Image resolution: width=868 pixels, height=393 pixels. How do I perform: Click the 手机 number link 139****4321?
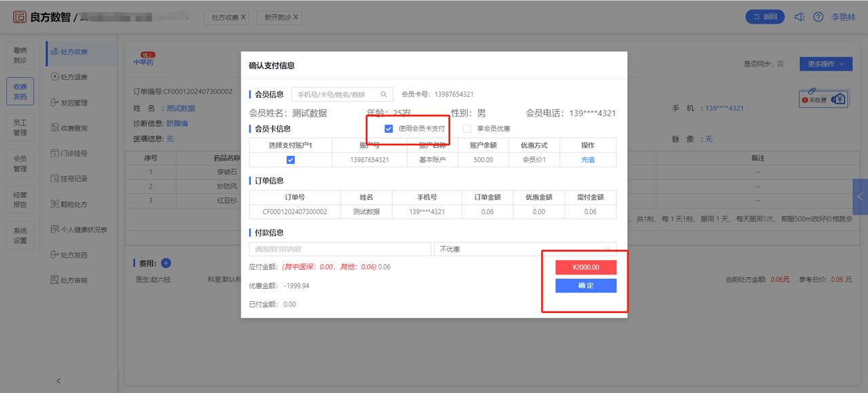(x=725, y=108)
